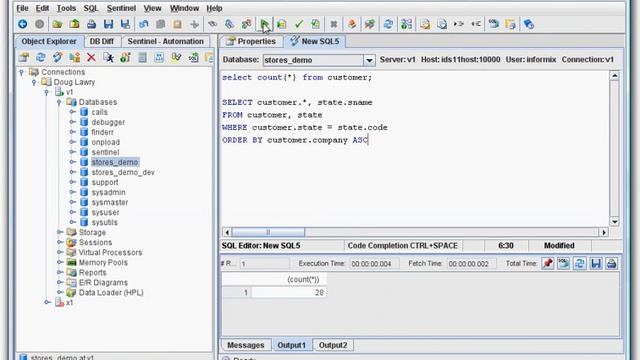Image resolution: width=640 pixels, height=360 pixels.
Task: Open the Sentinel menu
Action: tap(121, 8)
